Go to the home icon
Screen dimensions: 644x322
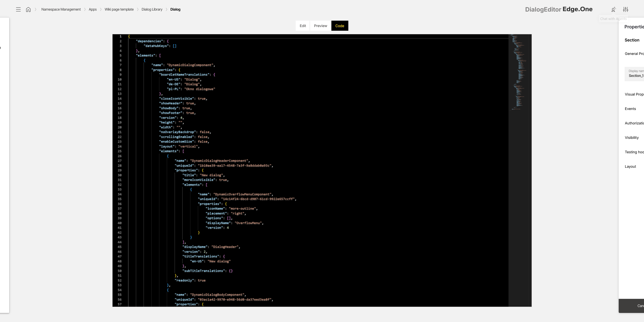click(28, 10)
